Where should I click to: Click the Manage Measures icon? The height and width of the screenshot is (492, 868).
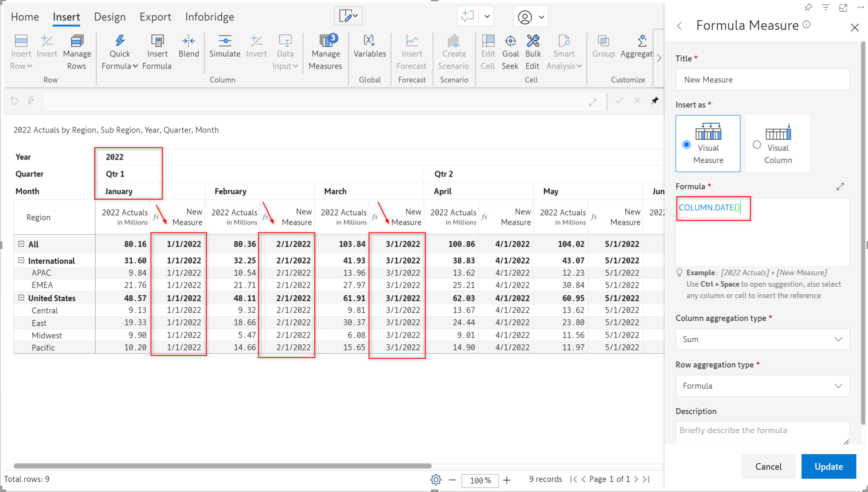pos(325,41)
